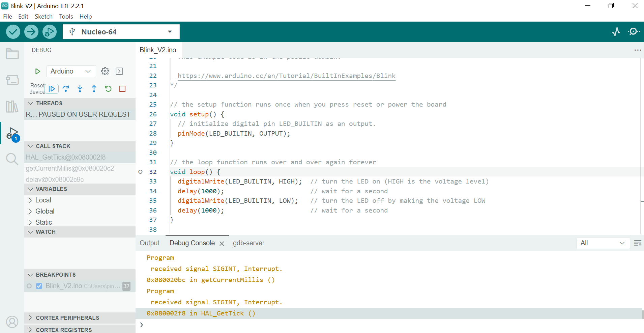
Task: Open the Library Manager sidebar icon
Action: pyautogui.click(x=12, y=107)
